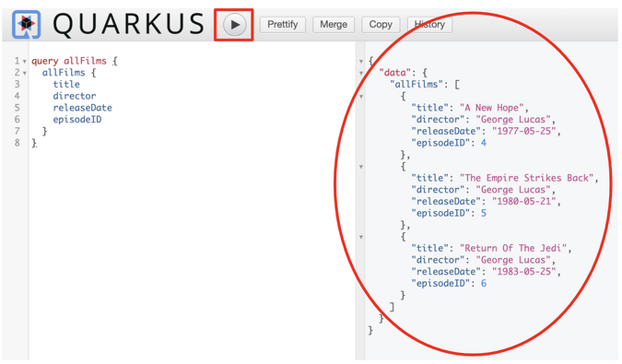Screen dimensions: 622x364
Task: Click the "A New Hope" title value
Action: 492,108
